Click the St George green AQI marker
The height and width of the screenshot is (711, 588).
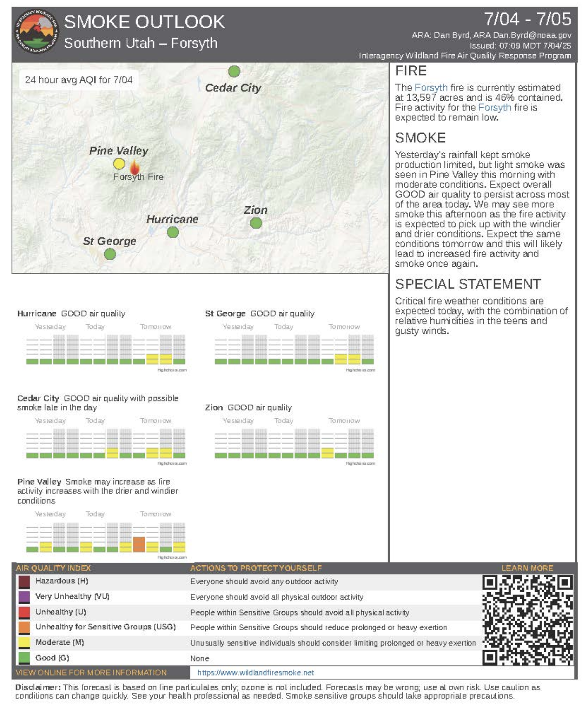click(x=110, y=254)
